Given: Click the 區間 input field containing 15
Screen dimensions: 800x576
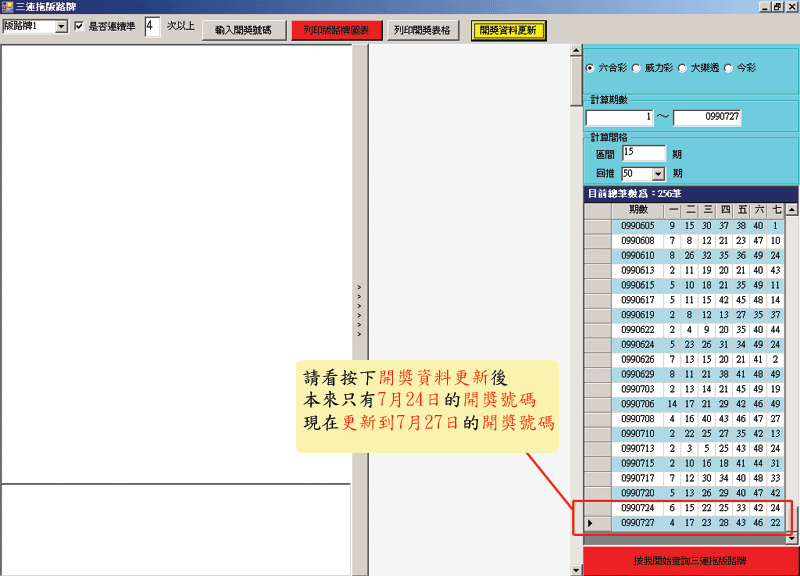Looking at the screenshot, I should (x=643, y=153).
